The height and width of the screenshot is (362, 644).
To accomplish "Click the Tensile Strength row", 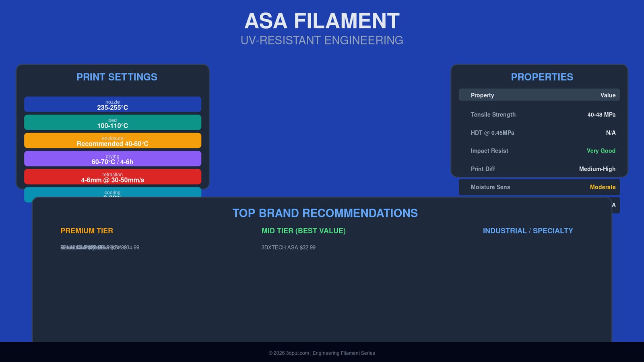I will 539,115.
